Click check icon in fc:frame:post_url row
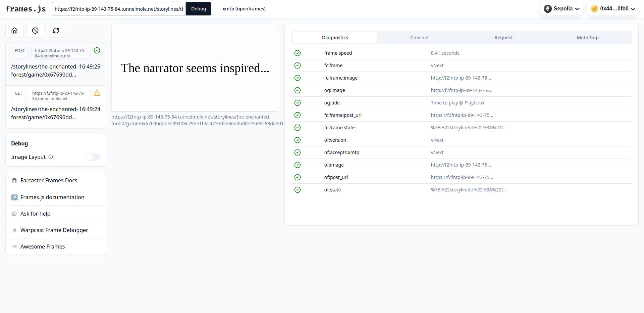Image resolution: width=644 pixels, height=313 pixels. pos(298,115)
